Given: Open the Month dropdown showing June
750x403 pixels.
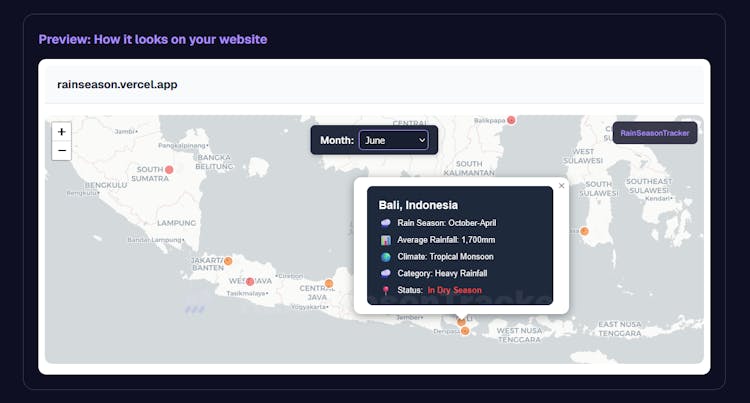Looking at the screenshot, I should 393,140.
